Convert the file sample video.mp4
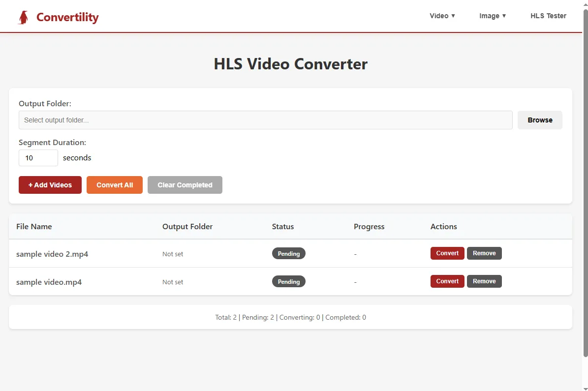The height and width of the screenshot is (391, 588). (x=447, y=281)
